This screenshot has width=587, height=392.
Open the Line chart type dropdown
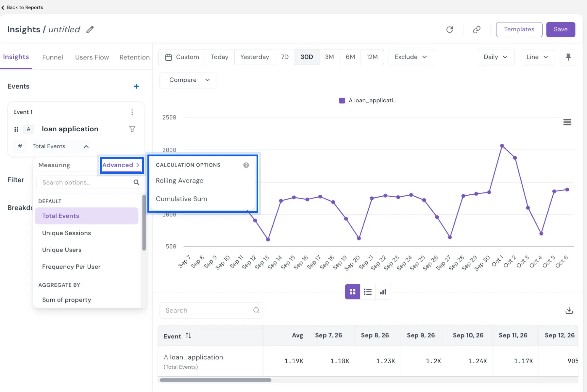(x=538, y=57)
